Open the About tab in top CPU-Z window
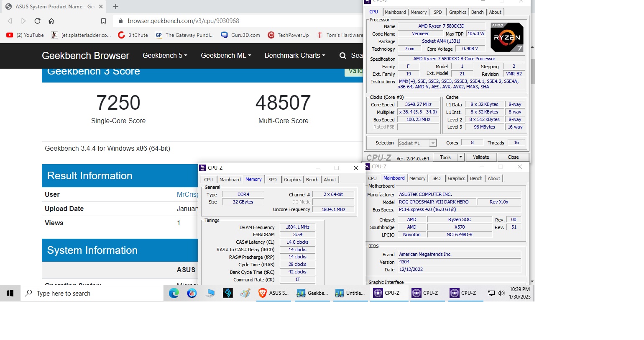644x340 pixels. [495, 12]
